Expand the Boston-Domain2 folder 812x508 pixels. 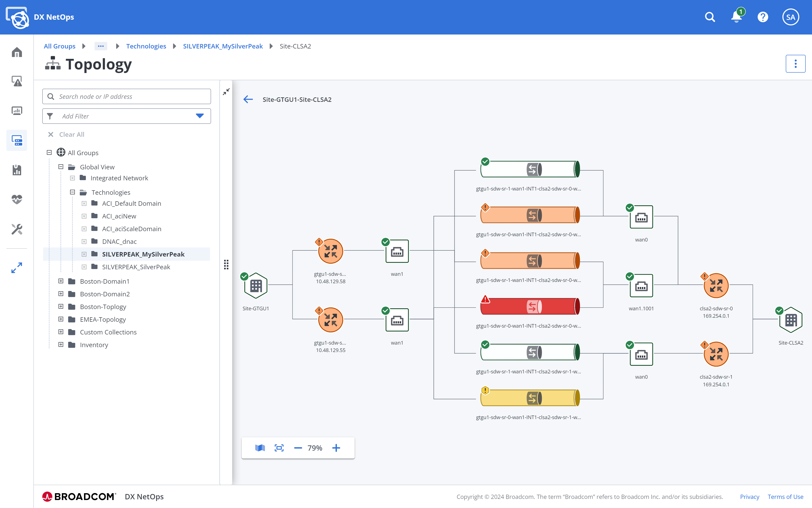(x=61, y=294)
